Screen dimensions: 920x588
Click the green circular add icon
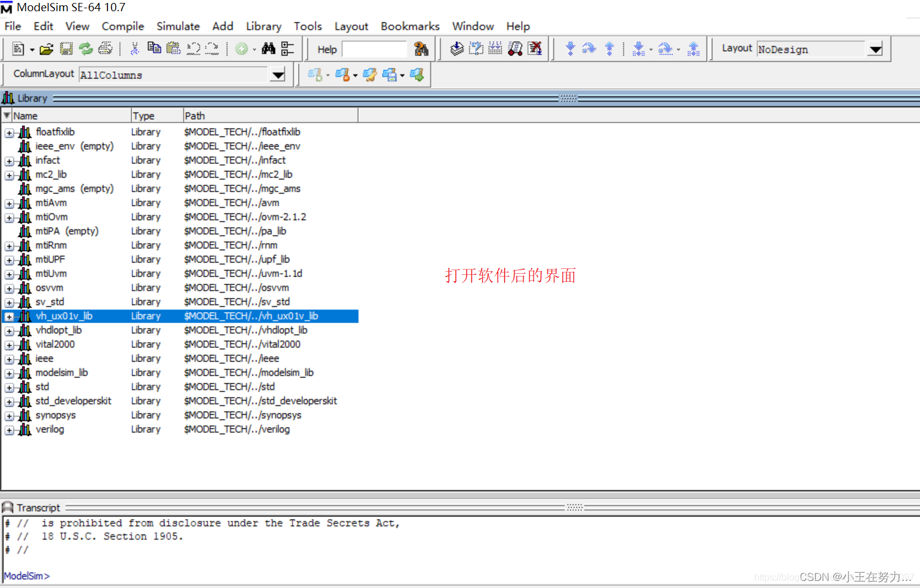(241, 49)
